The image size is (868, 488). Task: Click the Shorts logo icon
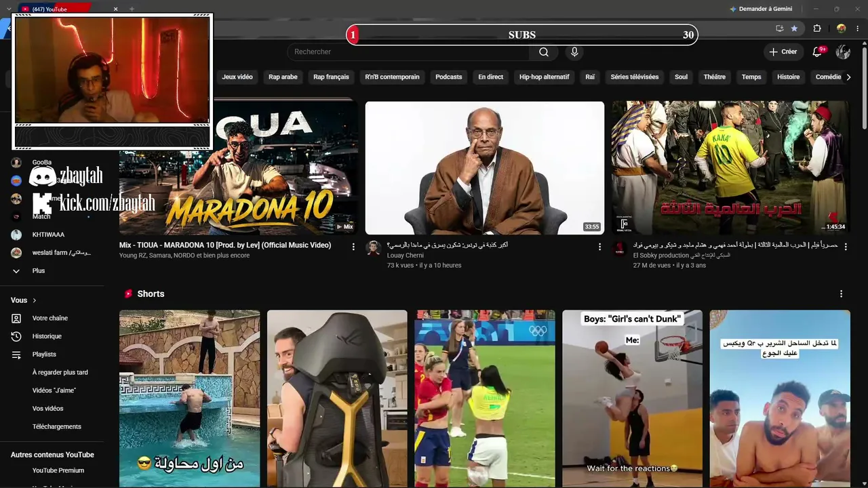click(128, 294)
